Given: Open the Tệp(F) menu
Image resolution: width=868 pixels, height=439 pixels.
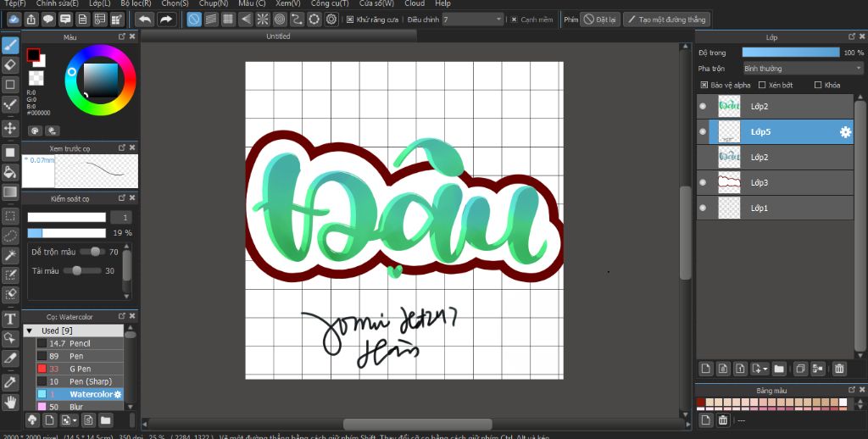Looking at the screenshot, I should tap(15, 3).
